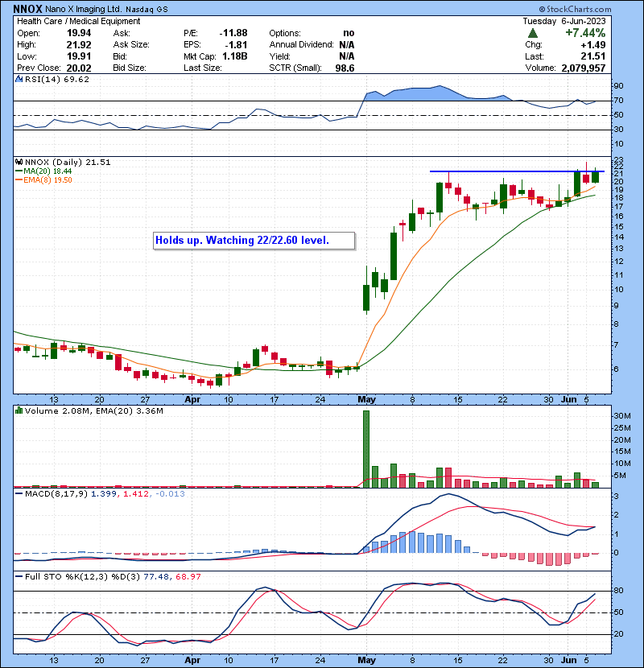Viewport: 644px width, 668px height.
Task: Click the green up-triangle change icon
Action: [x=533, y=33]
